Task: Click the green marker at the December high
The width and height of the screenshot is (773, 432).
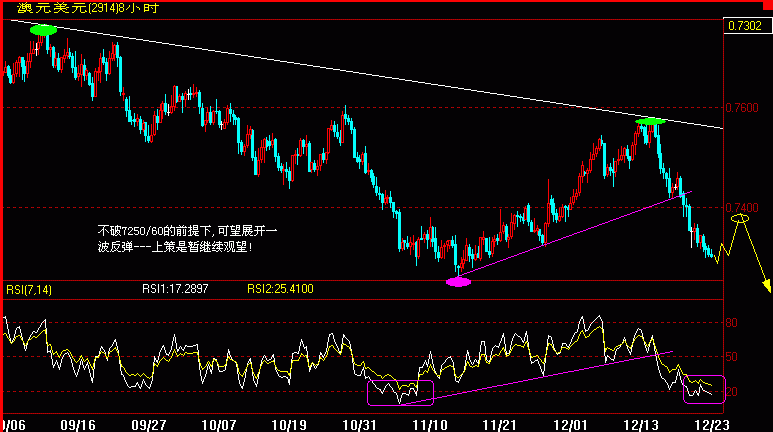Action: (650, 121)
